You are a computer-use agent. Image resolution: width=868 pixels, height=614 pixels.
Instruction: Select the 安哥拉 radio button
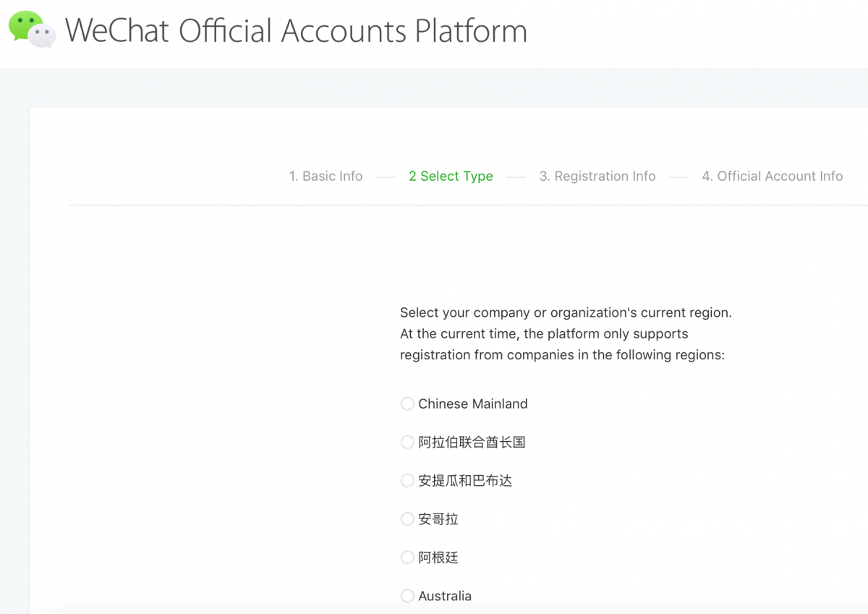407,519
